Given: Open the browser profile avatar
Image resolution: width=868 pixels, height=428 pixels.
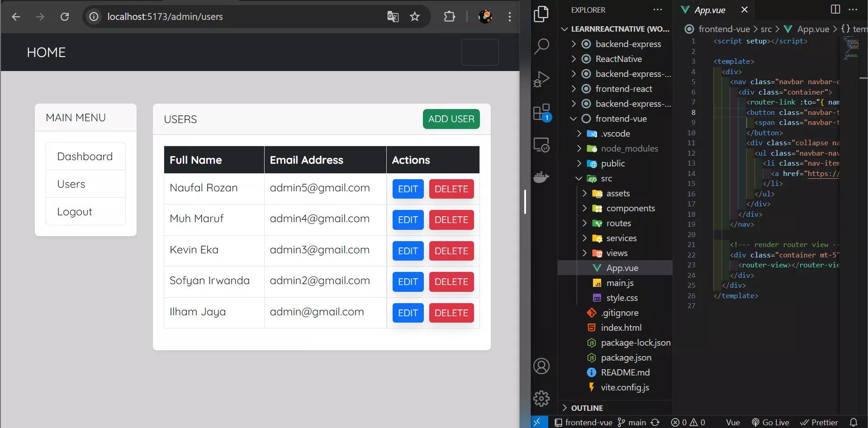Looking at the screenshot, I should [485, 17].
